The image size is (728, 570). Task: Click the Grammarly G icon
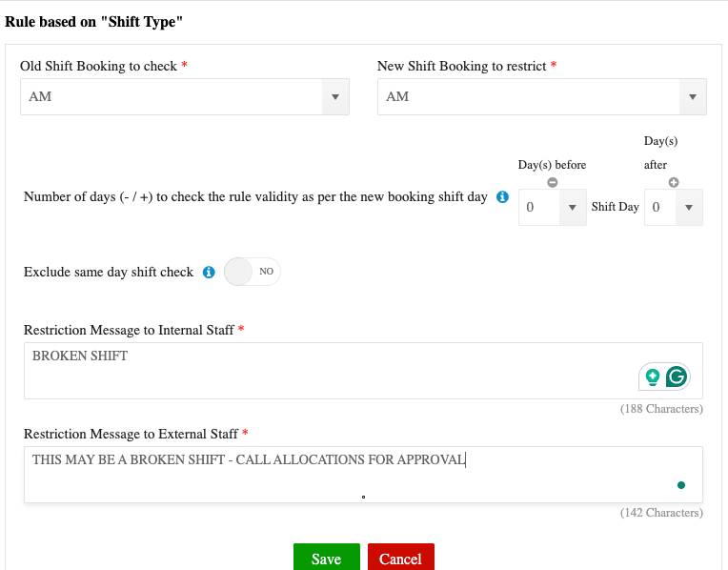(x=677, y=377)
